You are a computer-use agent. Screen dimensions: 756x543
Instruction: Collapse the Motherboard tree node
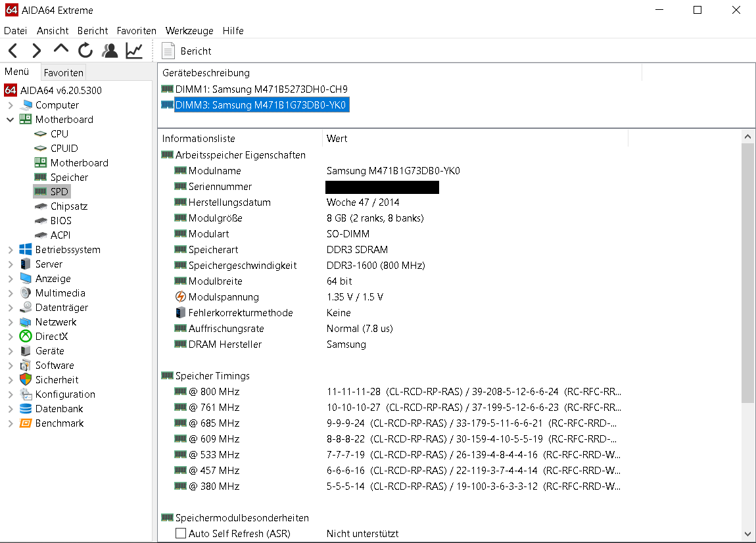click(x=10, y=120)
